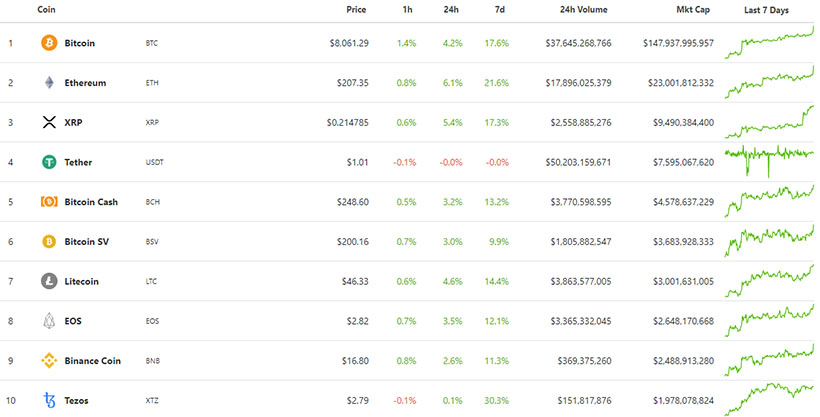820x417 pixels.
Task: Sort by Mkt Cap column header
Action: 693,9
